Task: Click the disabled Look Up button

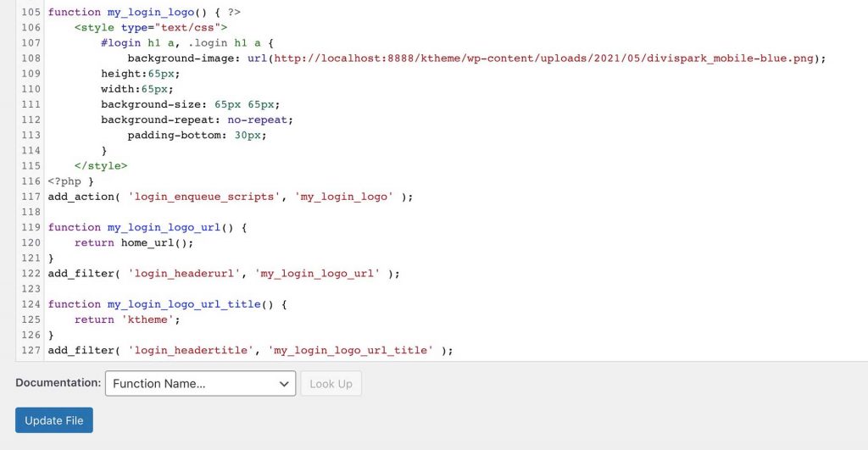Action: tap(331, 384)
